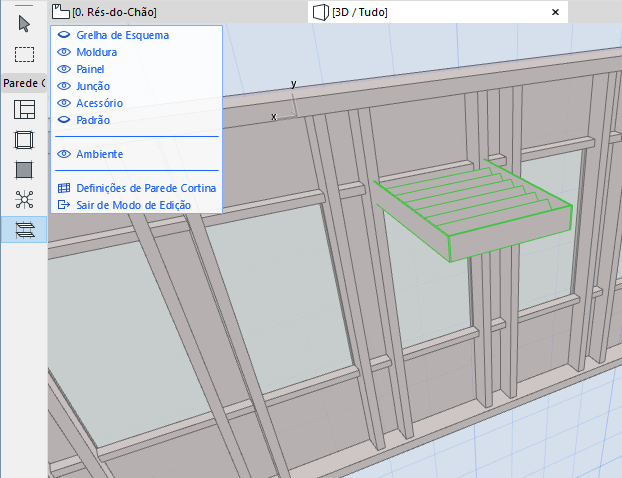Screen dimensions: 622x478
Task: Toggle visibility of Grelha de Esquema
Action: pos(64,35)
